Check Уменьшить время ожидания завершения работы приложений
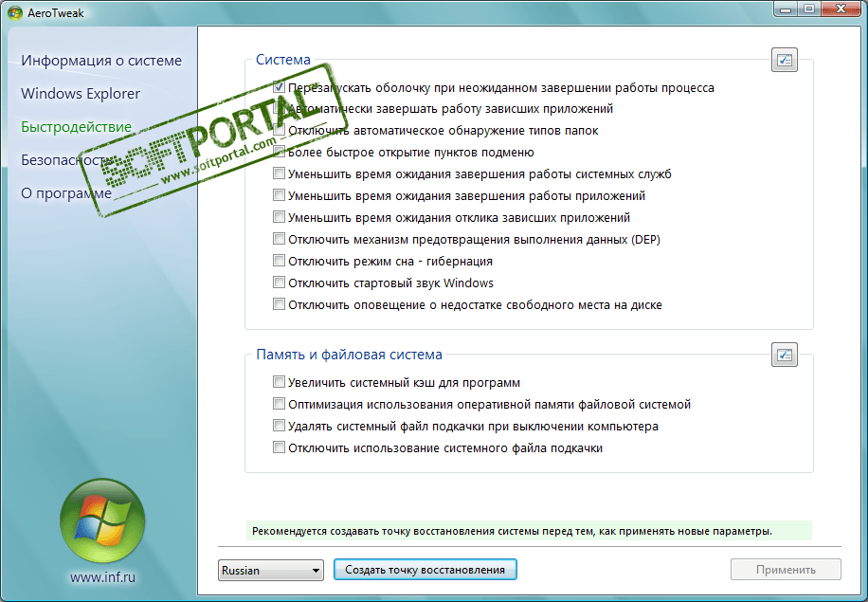The height and width of the screenshot is (602, 868). click(279, 195)
